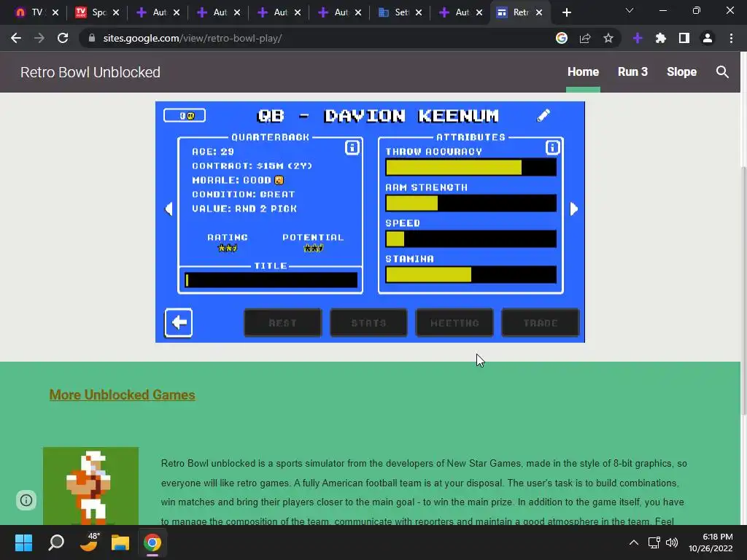Open a new browser tab
Screen dimensions: 747x560
566,12
